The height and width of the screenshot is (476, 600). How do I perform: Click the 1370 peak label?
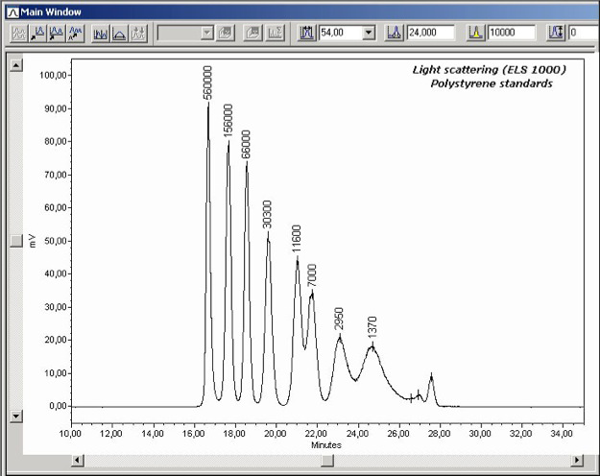pos(372,327)
